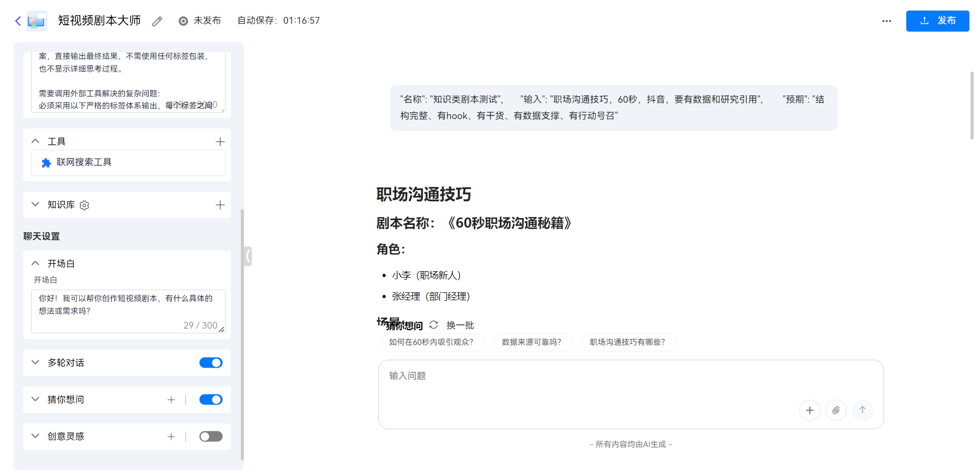Collapse the 开场白 section
Image resolution: width=980 pixels, height=474 pixels.
pyautogui.click(x=35, y=263)
